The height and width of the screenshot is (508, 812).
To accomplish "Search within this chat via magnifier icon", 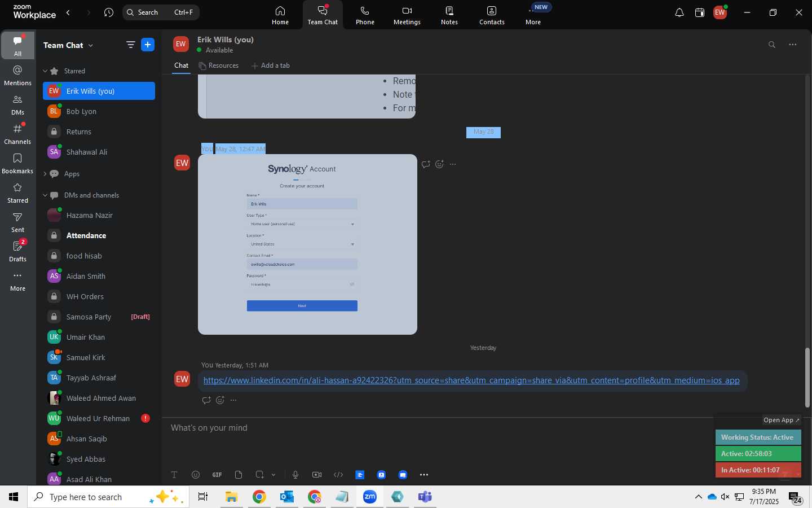I will (x=772, y=45).
